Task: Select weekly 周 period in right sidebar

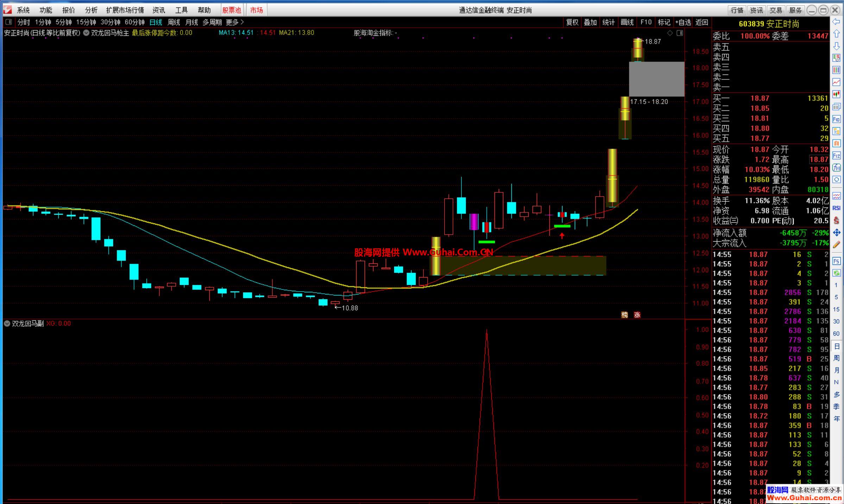Action: (x=836, y=358)
